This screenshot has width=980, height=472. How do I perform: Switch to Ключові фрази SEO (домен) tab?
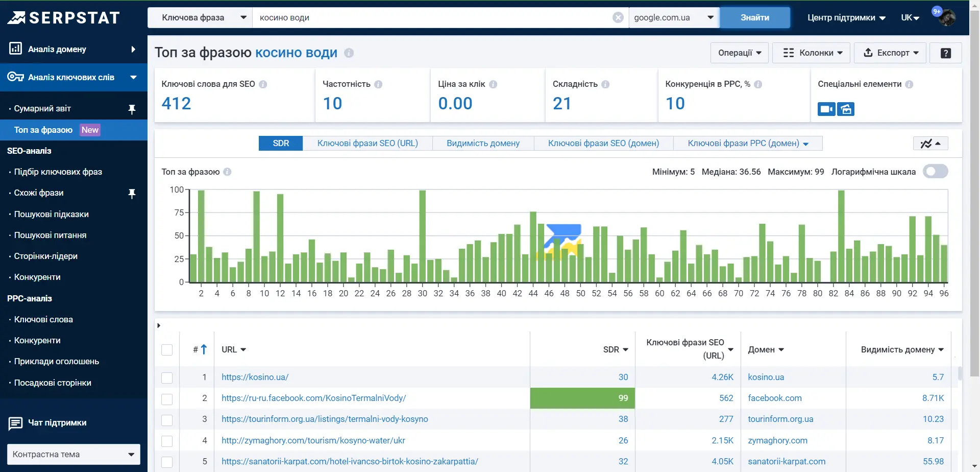coord(603,143)
